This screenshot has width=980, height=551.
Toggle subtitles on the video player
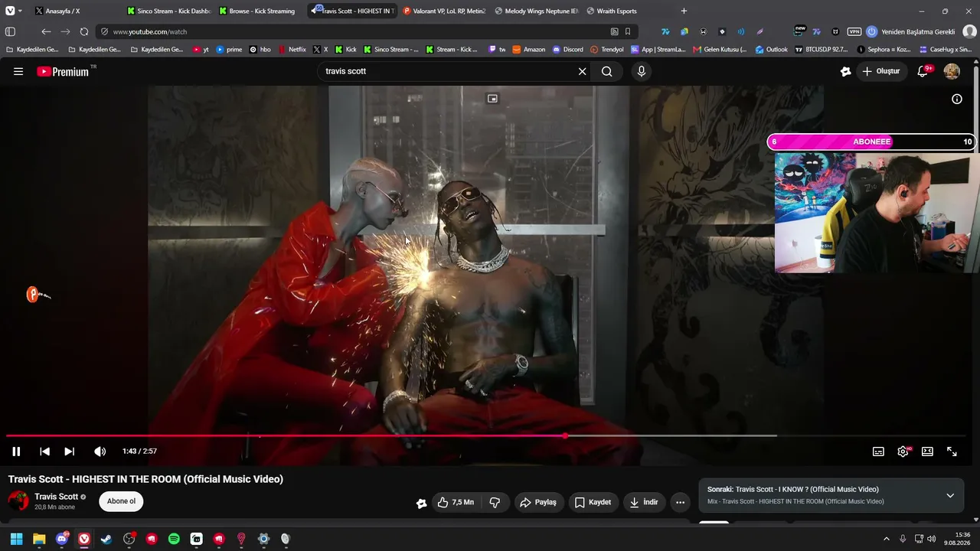tap(878, 452)
